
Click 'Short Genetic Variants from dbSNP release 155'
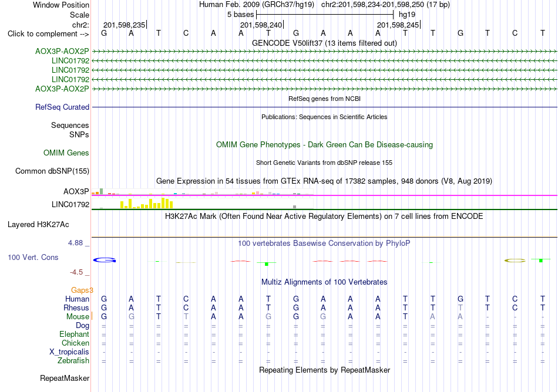[x=324, y=163]
